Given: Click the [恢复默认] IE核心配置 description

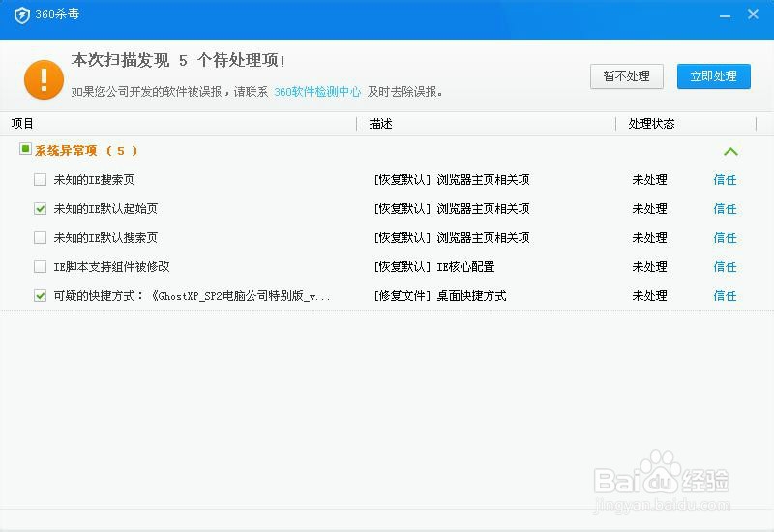Looking at the screenshot, I should point(434,267).
